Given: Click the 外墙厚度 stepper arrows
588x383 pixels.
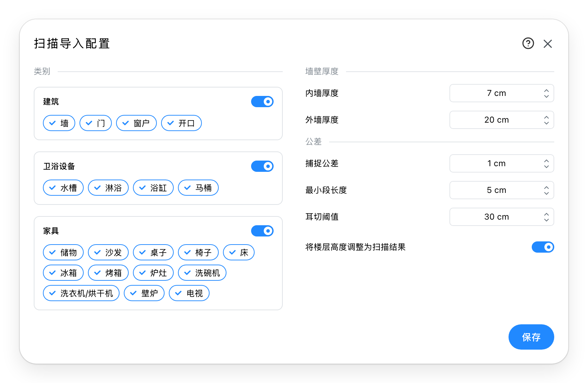Looking at the screenshot, I should 546,120.
